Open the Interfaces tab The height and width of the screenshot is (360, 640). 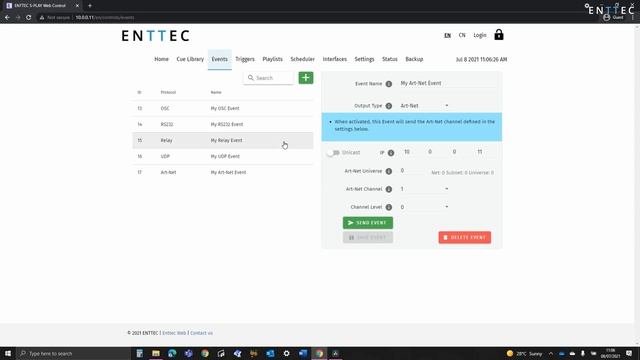click(335, 59)
